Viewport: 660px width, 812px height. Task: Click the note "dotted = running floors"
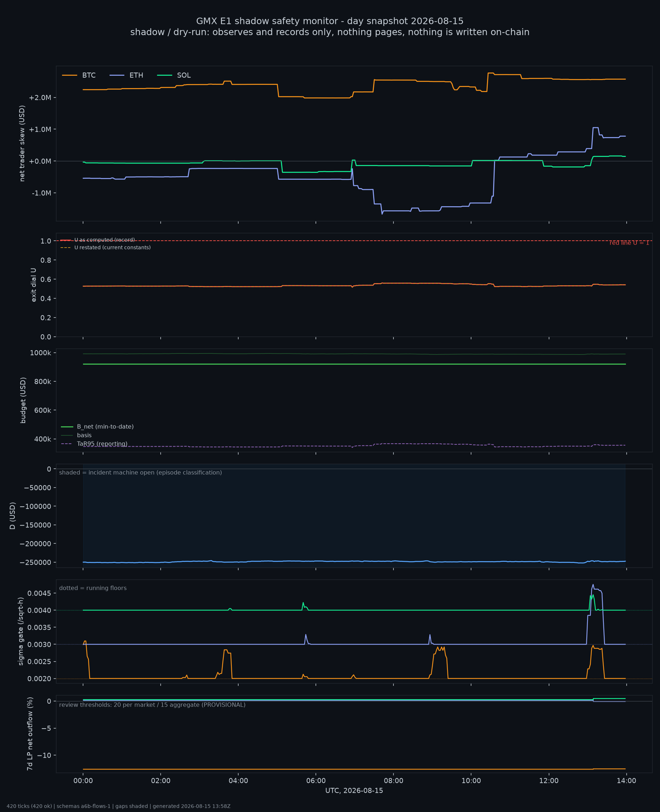coord(93,588)
